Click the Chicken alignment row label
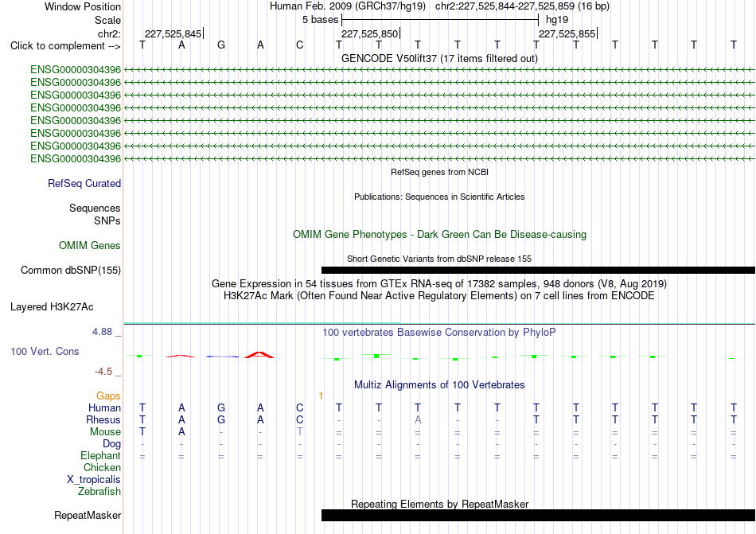The width and height of the screenshot is (756, 534). coord(102,467)
